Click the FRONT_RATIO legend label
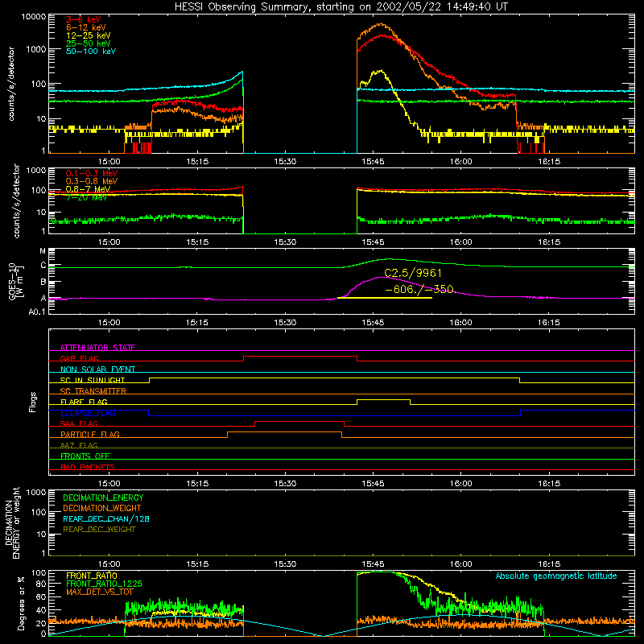The image size is (644, 644). click(92, 576)
